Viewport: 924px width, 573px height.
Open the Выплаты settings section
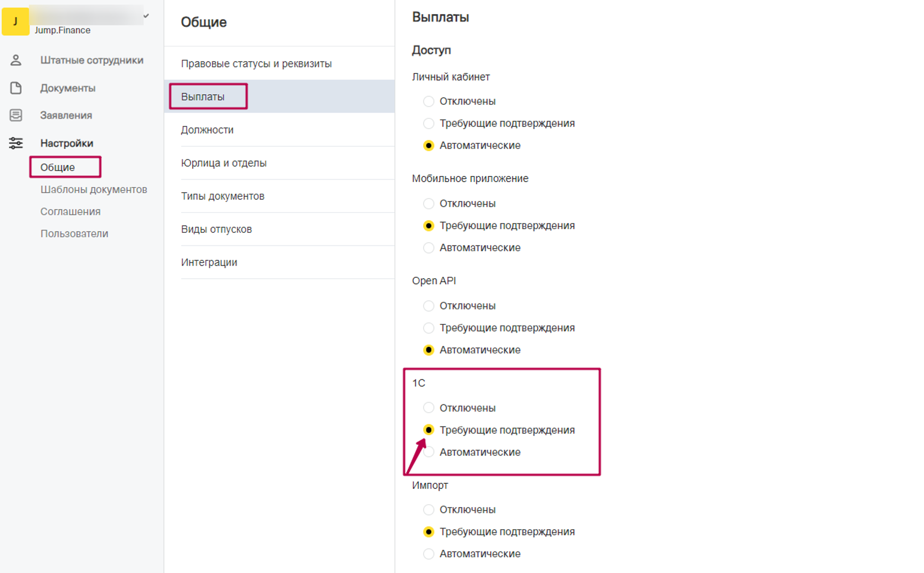coord(203,97)
